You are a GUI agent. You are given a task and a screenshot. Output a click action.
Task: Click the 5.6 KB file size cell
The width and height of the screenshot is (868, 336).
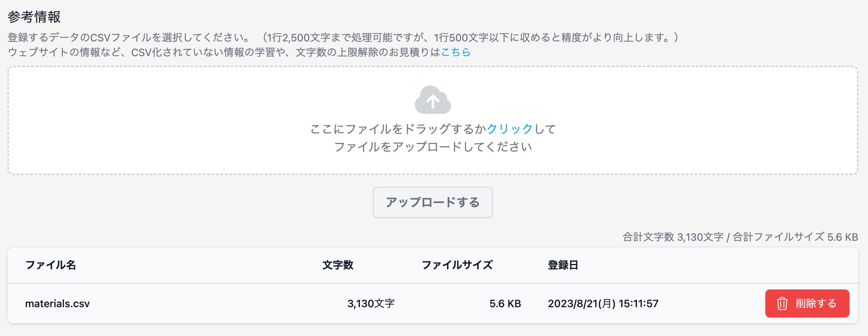pyautogui.click(x=505, y=304)
